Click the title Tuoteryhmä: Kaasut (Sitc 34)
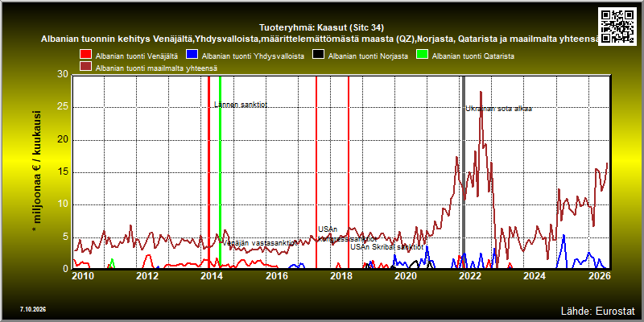644x322 pixels. click(321, 28)
